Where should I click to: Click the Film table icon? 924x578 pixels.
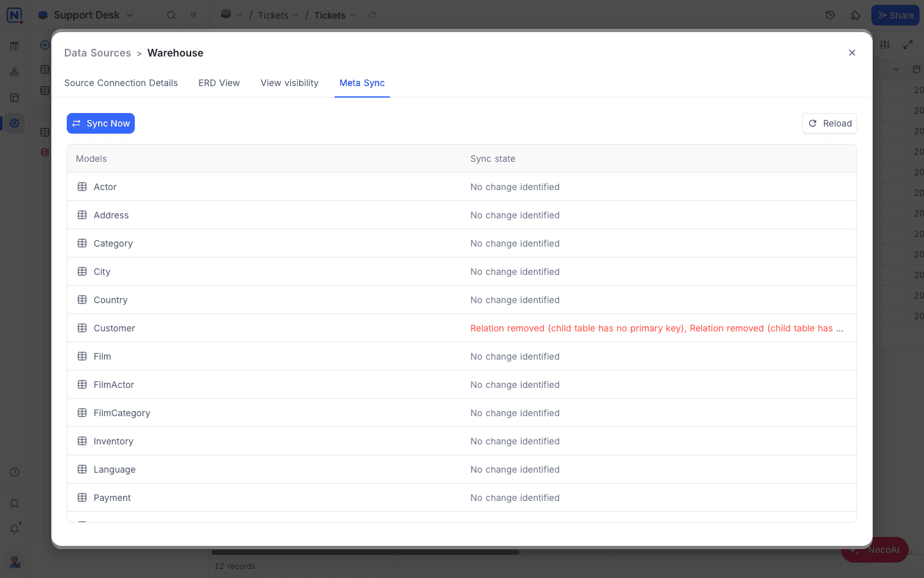[x=82, y=356]
